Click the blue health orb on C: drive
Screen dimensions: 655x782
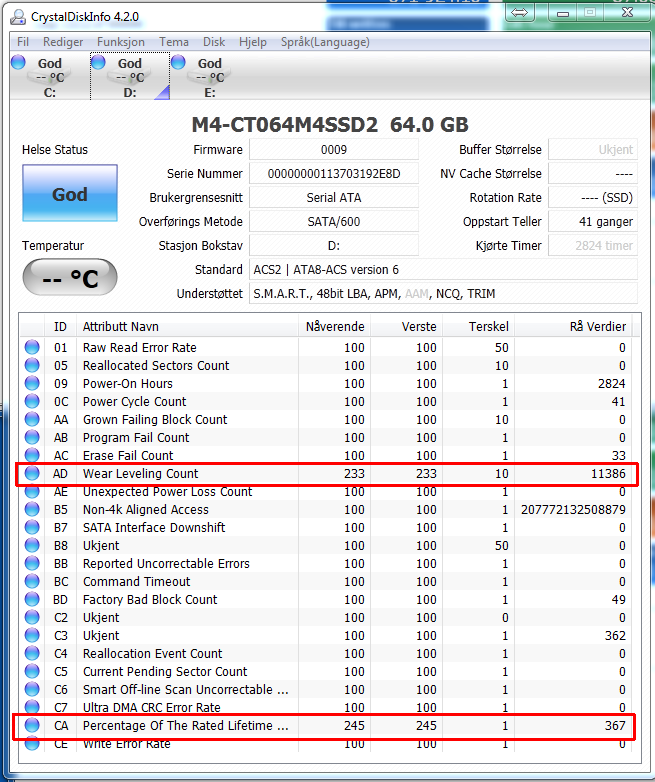(18, 62)
